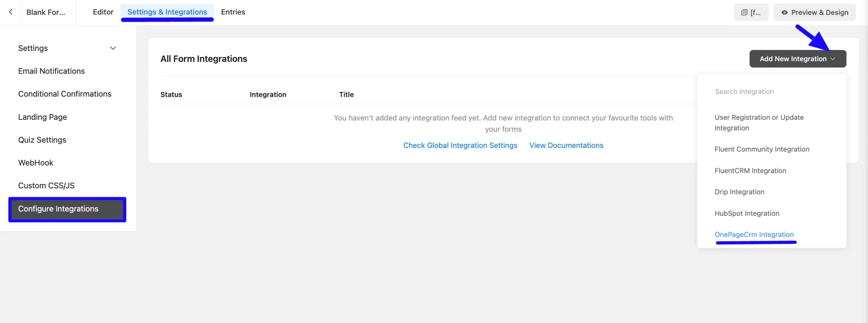Screen dimensions: 868x323
Task: Expand the chevron on Add New Integration button
Action: (x=834, y=58)
